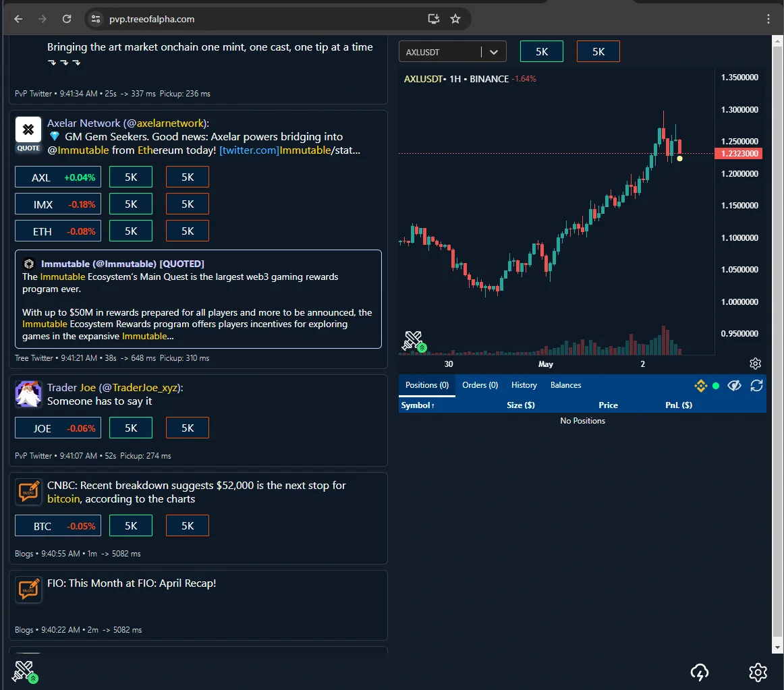Click the Price column header
This screenshot has height=690, width=784.
point(608,405)
